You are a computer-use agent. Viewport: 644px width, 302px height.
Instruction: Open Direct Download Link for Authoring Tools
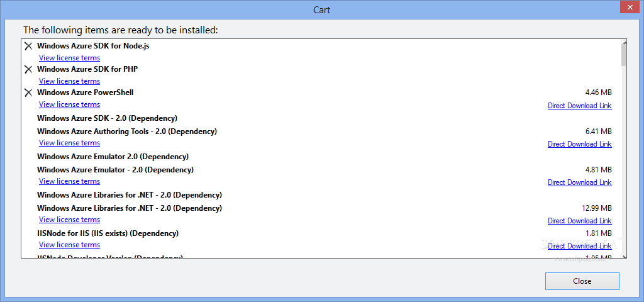(579, 144)
